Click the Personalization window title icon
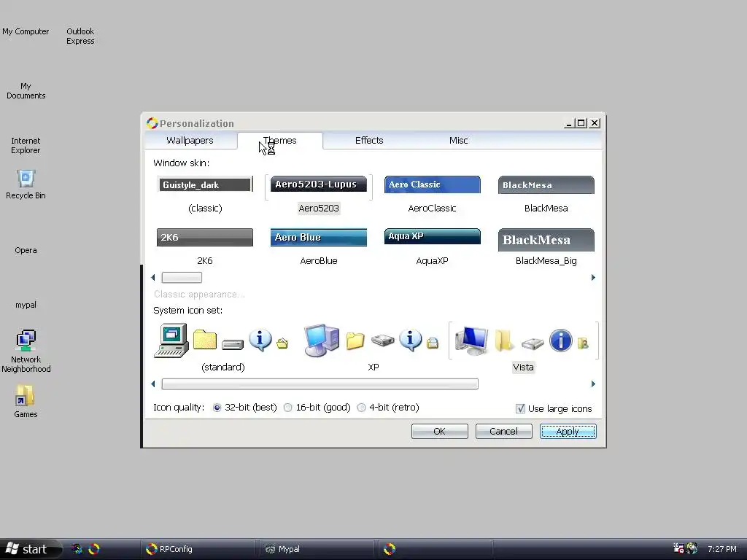Screen dimensions: 747x560 coord(152,123)
